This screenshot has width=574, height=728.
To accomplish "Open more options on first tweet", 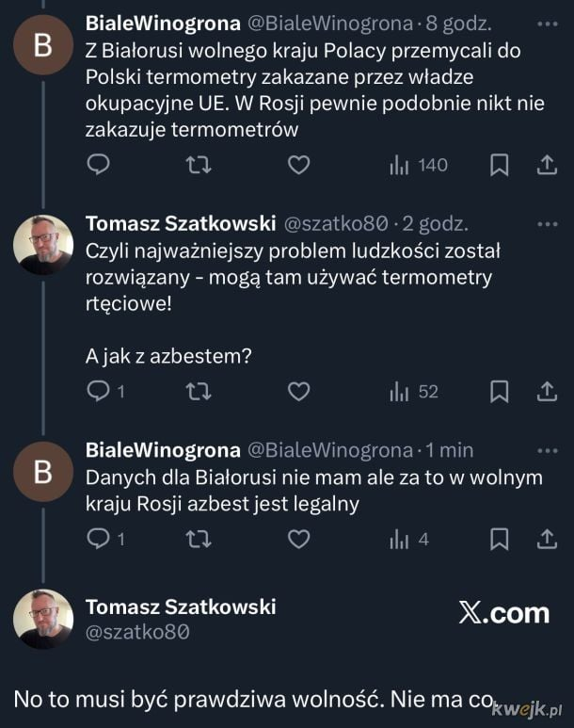I will tap(547, 23).
